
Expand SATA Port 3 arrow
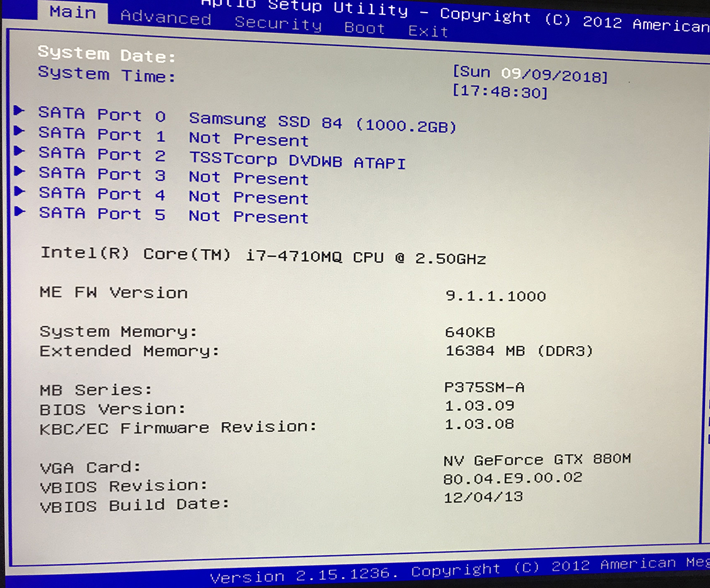[19, 171]
